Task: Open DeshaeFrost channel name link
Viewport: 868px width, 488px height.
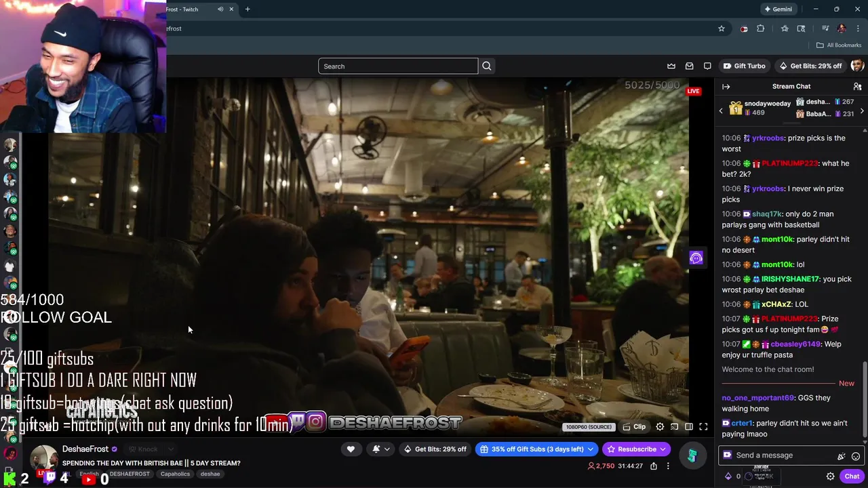Action: [x=85, y=449]
